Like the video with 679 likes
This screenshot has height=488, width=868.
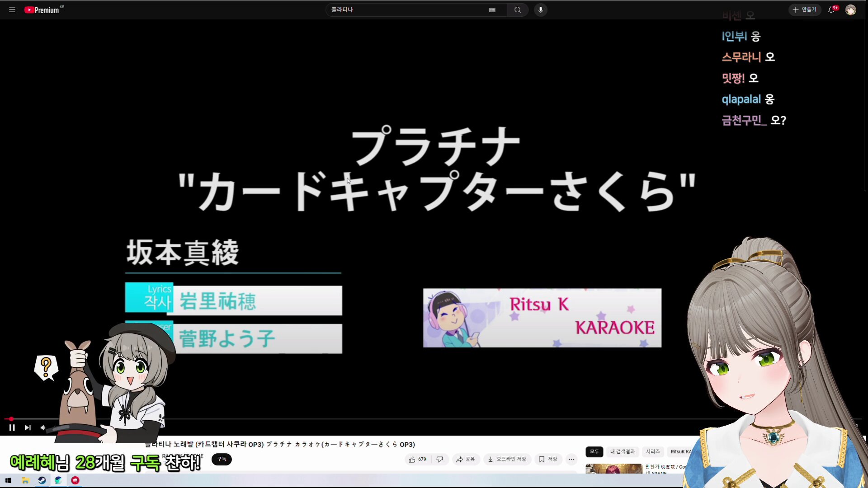417,459
